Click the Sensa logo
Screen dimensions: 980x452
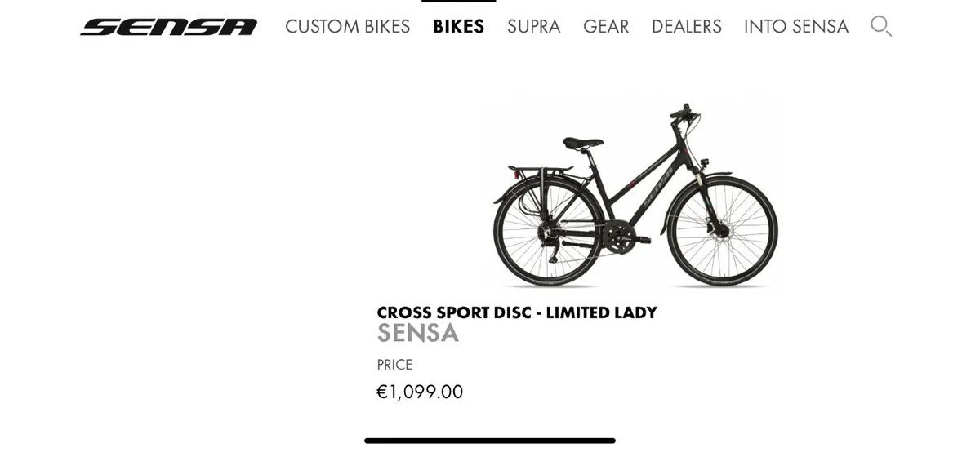click(168, 27)
